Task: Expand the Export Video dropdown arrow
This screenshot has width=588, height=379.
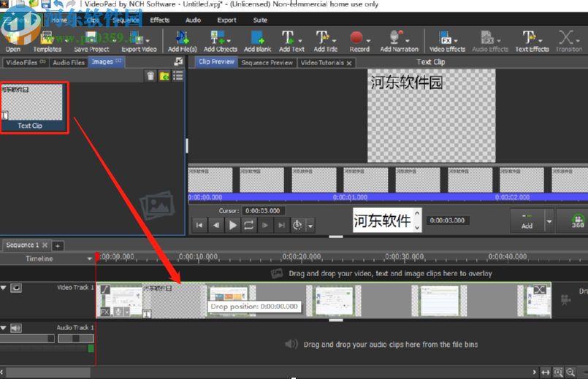Action: 148,40
